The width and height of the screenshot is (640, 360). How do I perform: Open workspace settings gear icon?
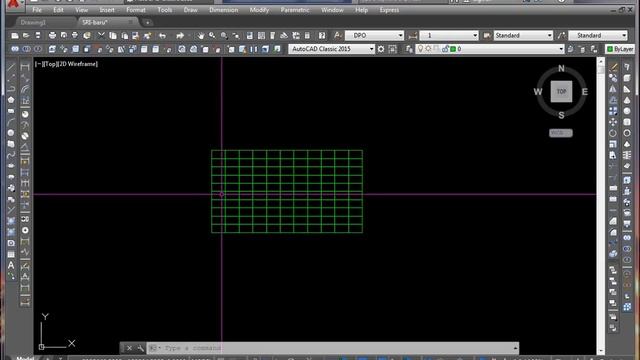point(381,49)
